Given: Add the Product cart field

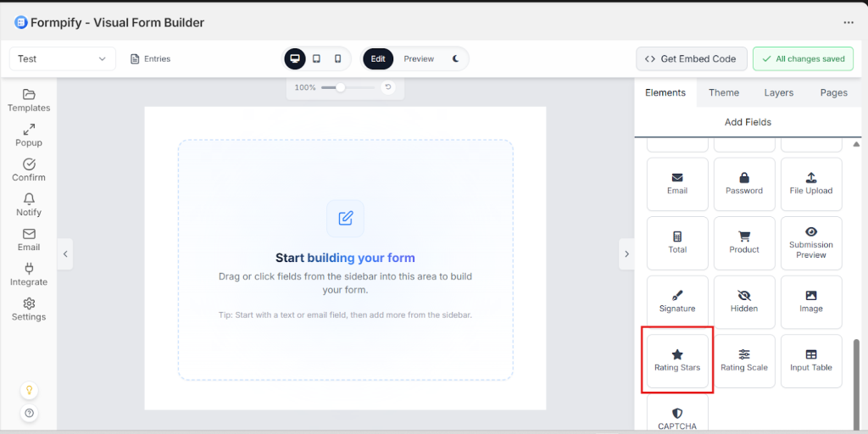Looking at the screenshot, I should 744,242.
